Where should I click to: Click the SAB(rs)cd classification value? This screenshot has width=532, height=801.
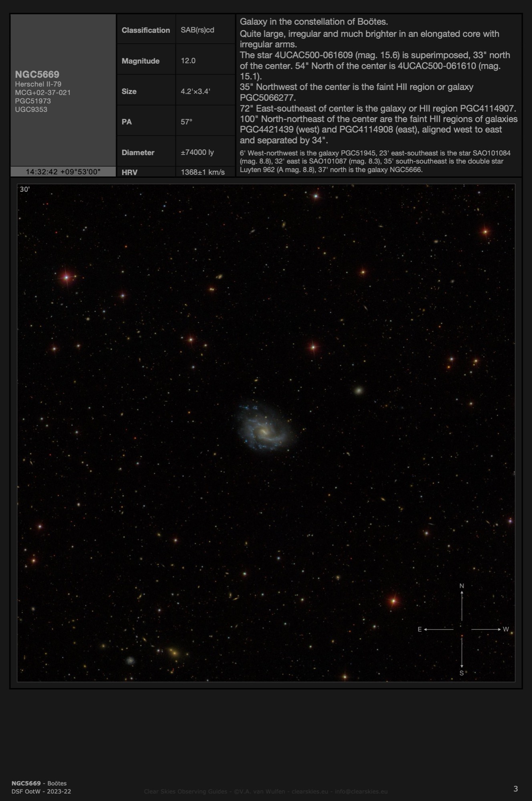pos(197,30)
